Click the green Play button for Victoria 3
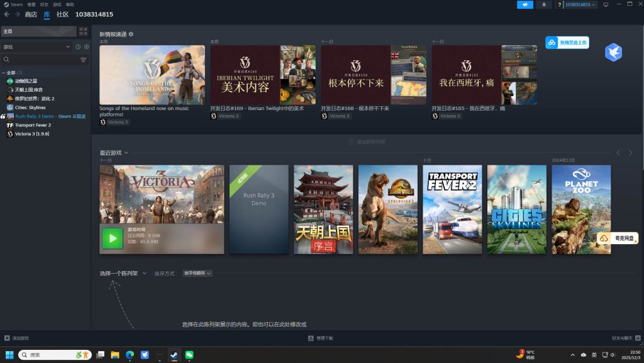The width and height of the screenshot is (644, 363). [112, 238]
